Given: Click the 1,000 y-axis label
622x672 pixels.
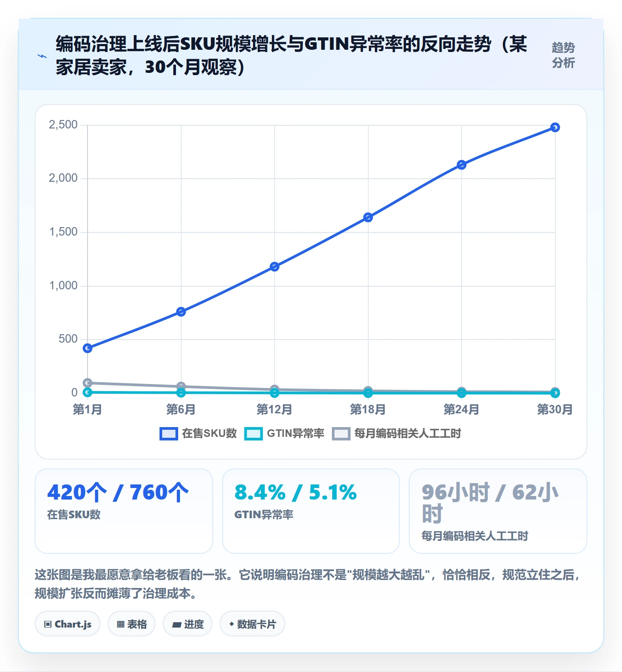Looking at the screenshot, I should 63,285.
